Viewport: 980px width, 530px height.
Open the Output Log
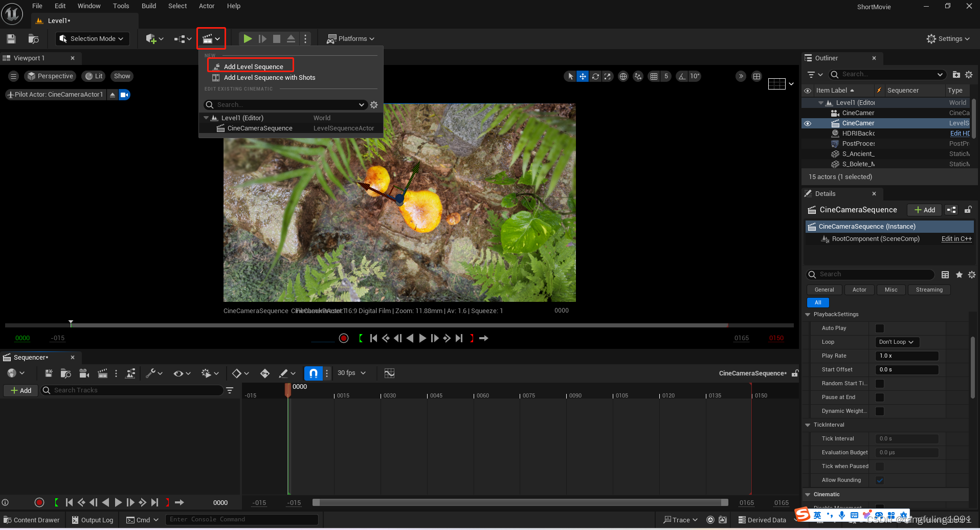tap(93, 520)
